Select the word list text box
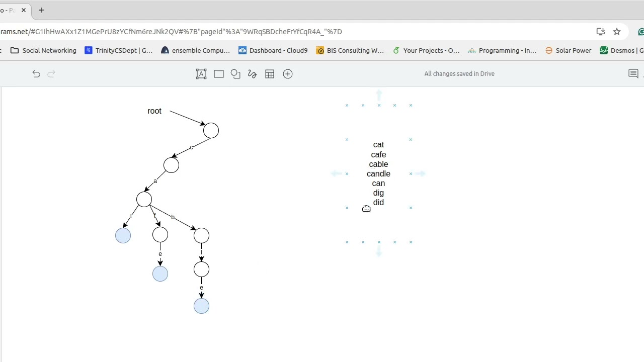 378,173
